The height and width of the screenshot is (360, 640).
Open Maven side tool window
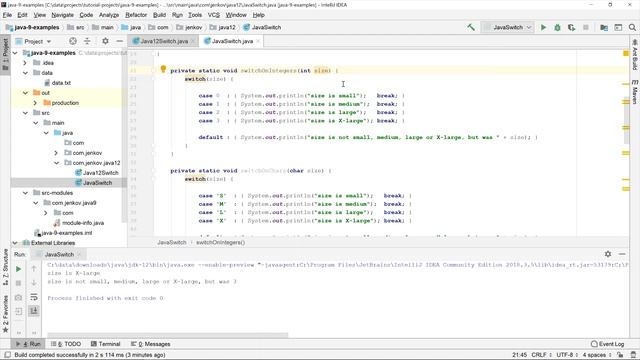point(635,92)
